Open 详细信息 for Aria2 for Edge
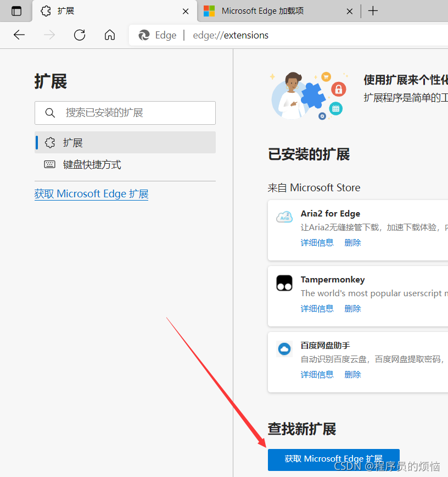This screenshot has width=448, height=477. 317,242
